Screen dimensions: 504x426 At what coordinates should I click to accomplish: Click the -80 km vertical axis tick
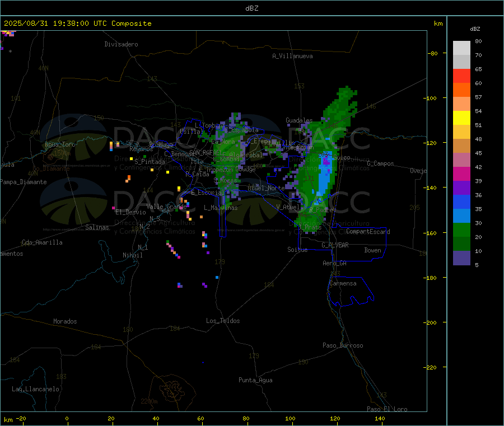[x=433, y=53]
